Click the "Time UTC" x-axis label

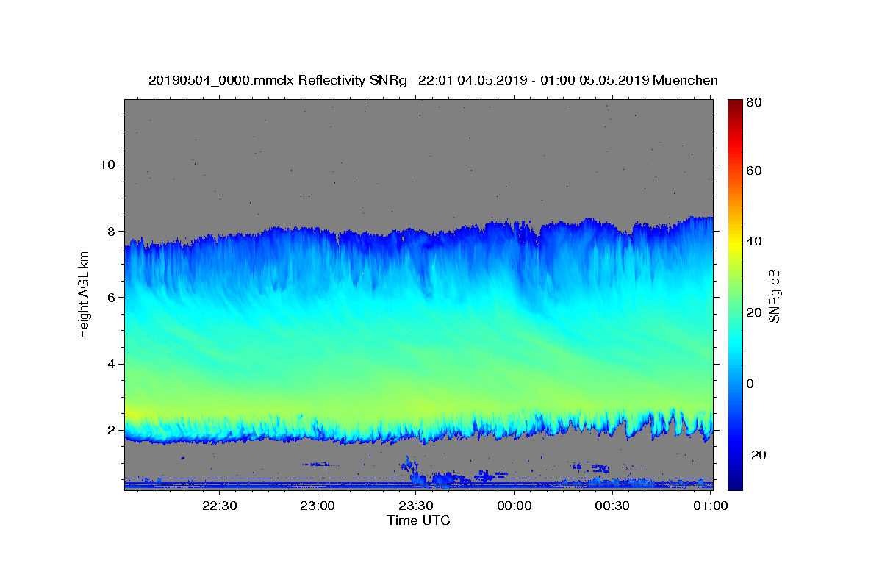[x=418, y=520]
